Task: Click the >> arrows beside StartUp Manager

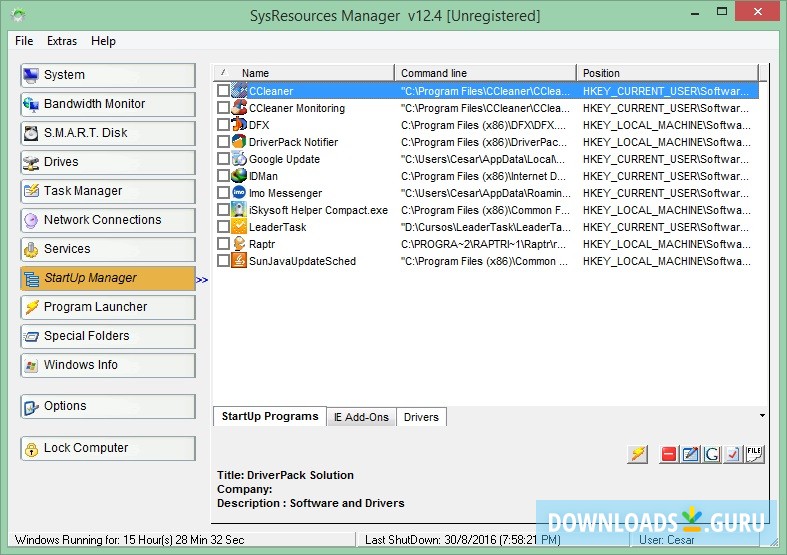Action: coord(202,280)
